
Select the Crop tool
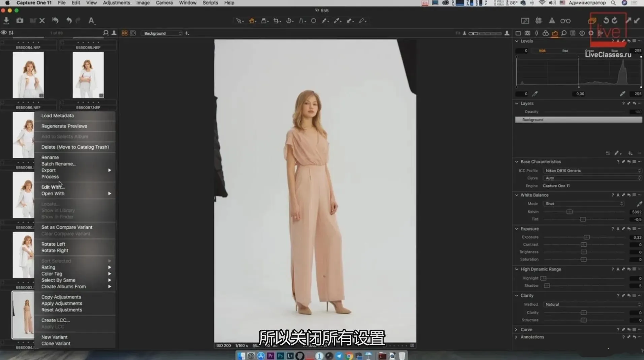277,21
